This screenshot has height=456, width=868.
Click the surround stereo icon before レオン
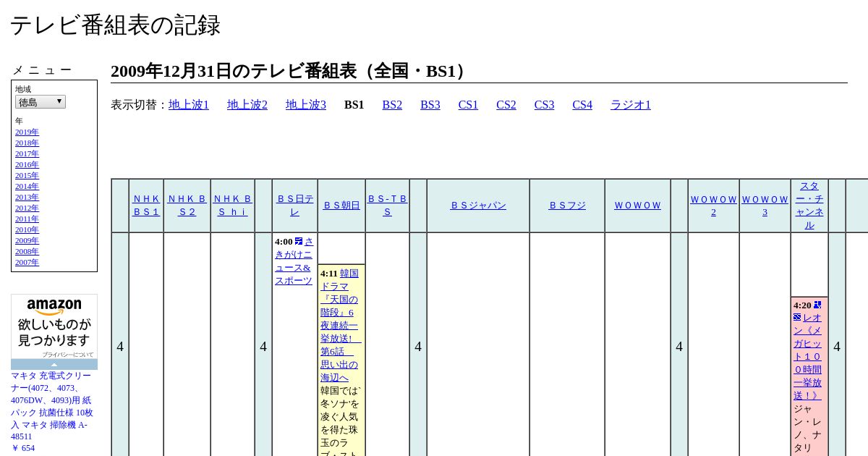tap(797, 317)
